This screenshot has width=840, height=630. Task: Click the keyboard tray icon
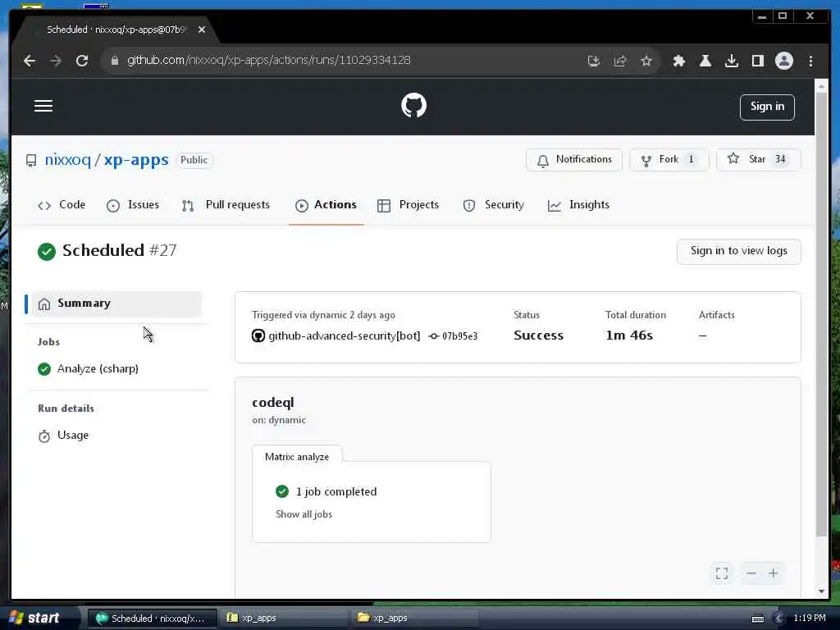pyautogui.click(x=757, y=619)
